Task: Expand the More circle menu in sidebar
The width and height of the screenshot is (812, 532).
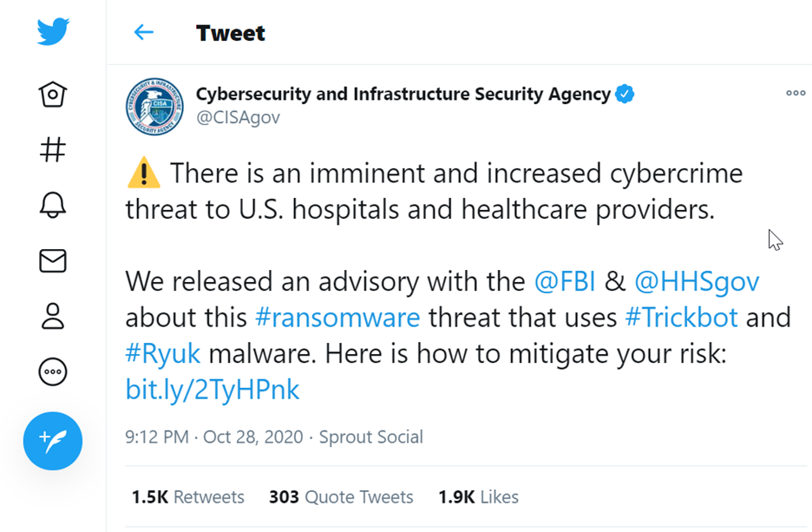Action: coord(53,371)
